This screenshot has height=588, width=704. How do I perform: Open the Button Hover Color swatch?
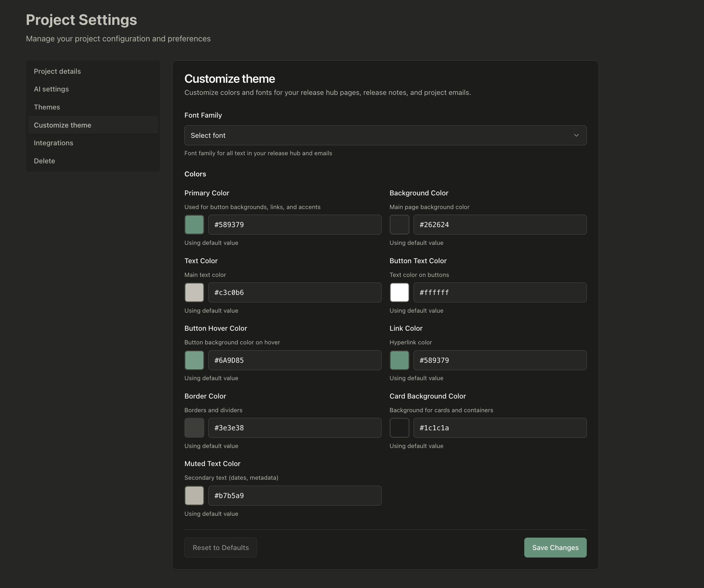(x=194, y=360)
